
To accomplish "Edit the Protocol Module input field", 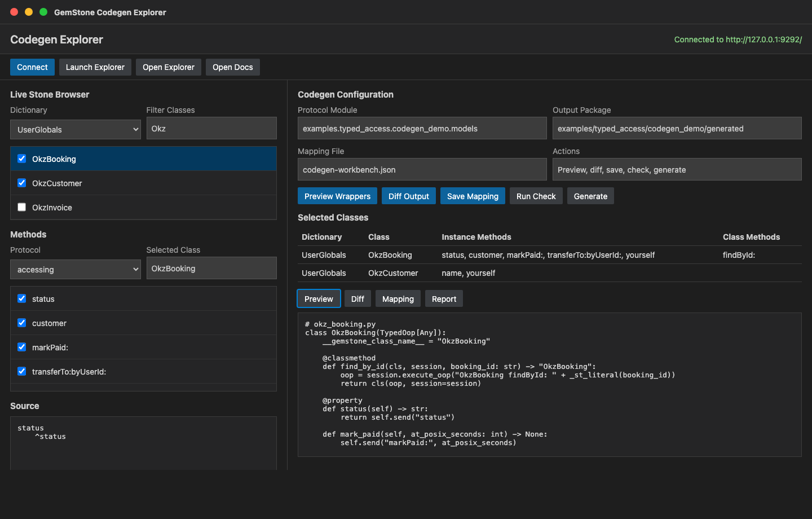I will (422, 128).
